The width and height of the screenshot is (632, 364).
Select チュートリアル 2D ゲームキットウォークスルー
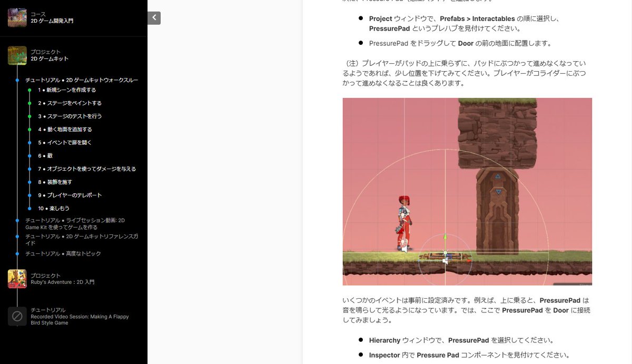tap(82, 80)
